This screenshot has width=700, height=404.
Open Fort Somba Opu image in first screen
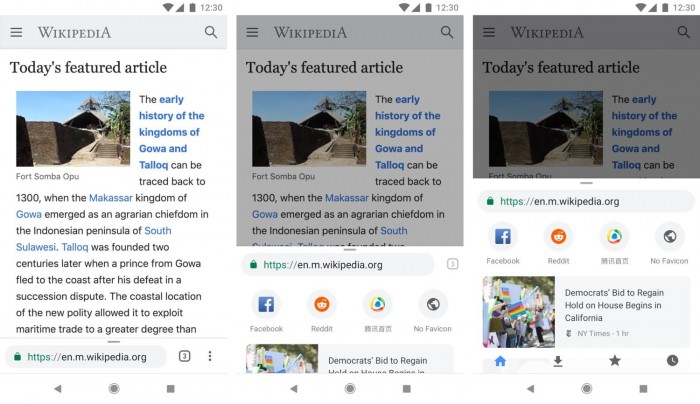73,129
